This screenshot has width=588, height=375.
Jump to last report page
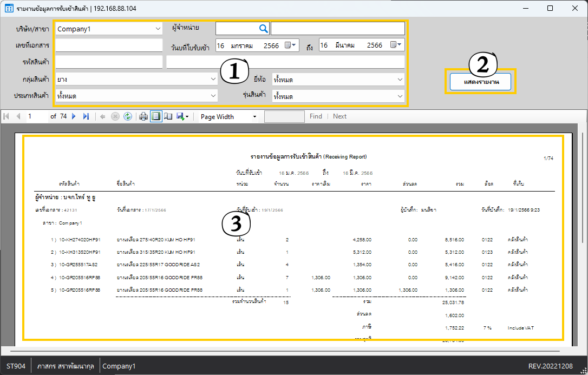86,116
